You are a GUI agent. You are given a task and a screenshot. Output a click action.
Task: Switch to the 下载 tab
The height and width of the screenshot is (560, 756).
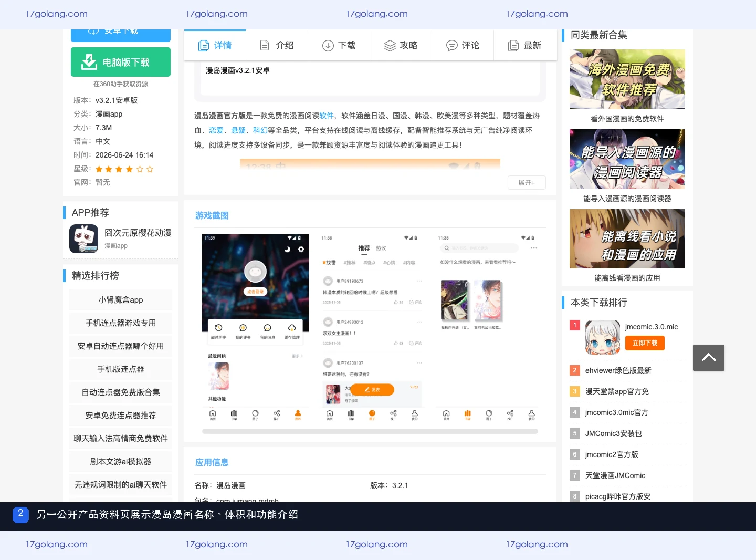pos(339,46)
